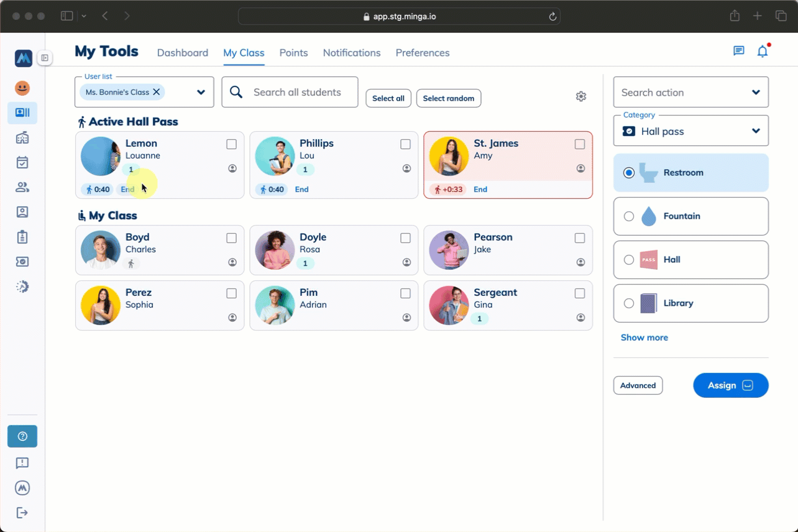The height and width of the screenshot is (532, 798).
Task: Open the notifications bell icon
Action: 763,52
